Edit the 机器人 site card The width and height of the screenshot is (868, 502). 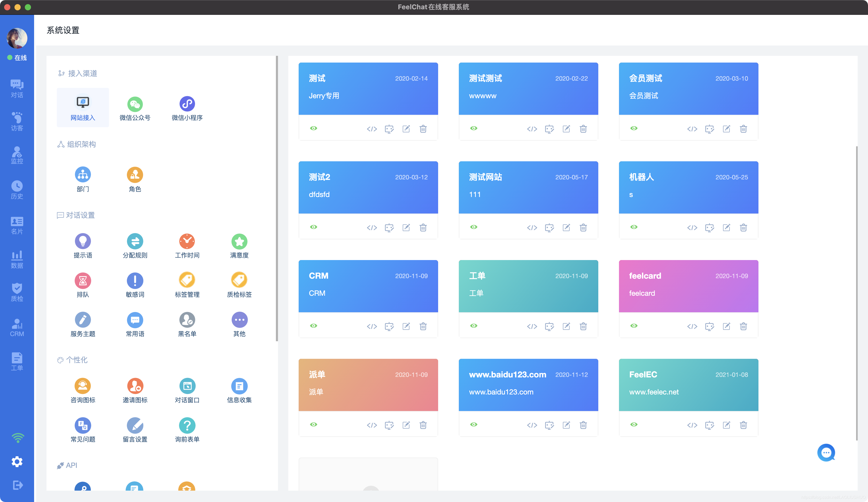[726, 227]
